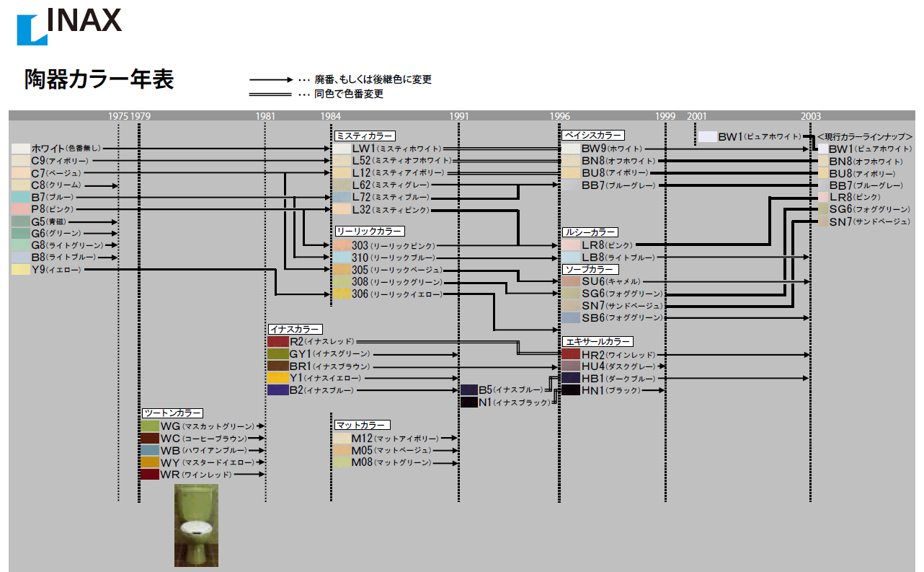Choose the BR1 イナスブラウン swatch

[x=277, y=366]
